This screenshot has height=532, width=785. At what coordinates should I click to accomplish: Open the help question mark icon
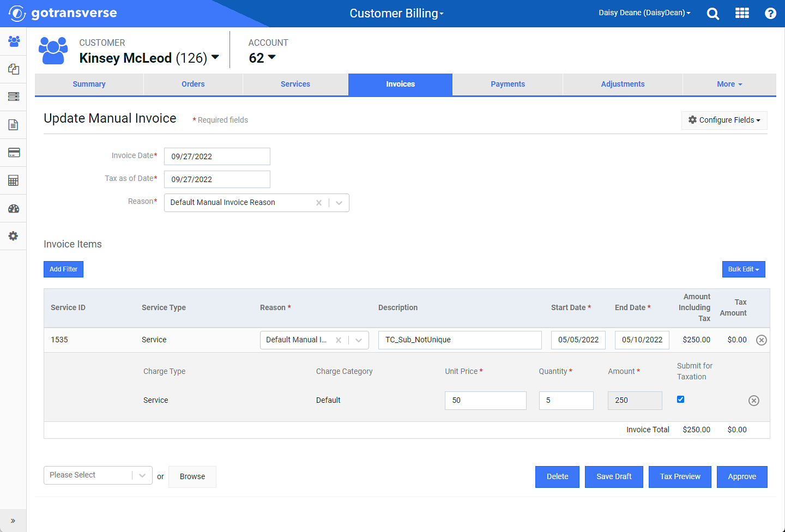[x=770, y=14]
